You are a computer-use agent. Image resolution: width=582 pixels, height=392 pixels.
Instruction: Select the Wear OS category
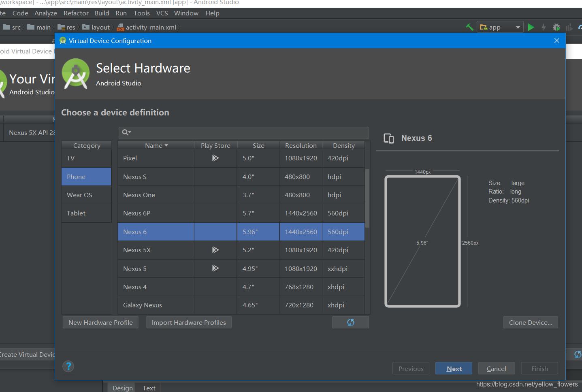point(86,195)
